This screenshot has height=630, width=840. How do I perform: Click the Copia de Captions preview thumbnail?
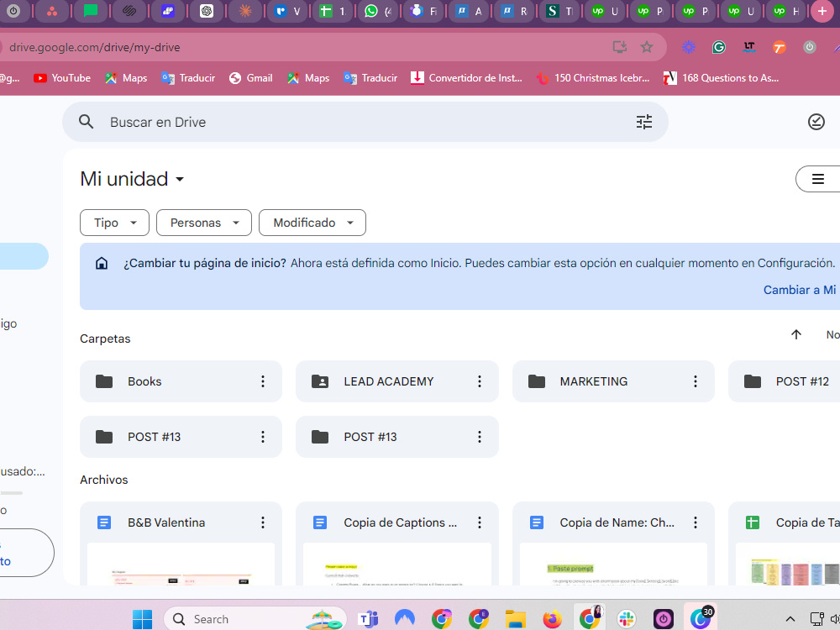[397, 564]
